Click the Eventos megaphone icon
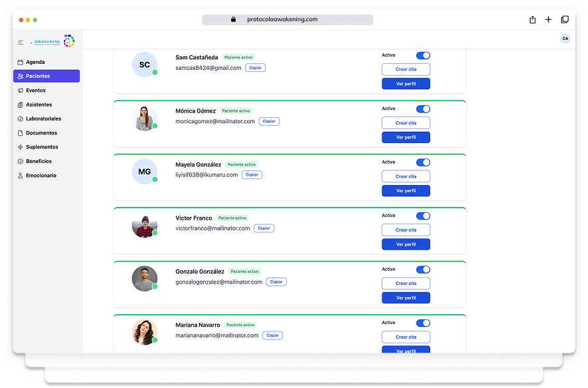Image resolution: width=588 pixels, height=388 pixels. [x=21, y=91]
